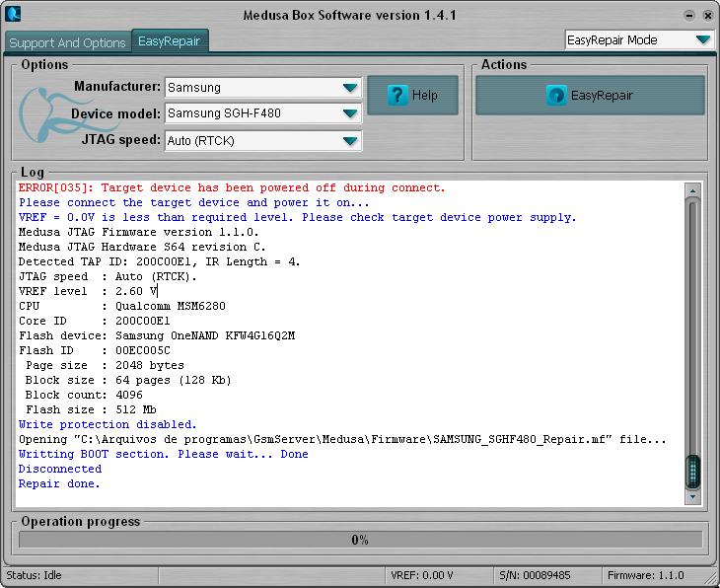Click the Medusa app icon in title bar
The image size is (720, 588).
(x=13, y=14)
